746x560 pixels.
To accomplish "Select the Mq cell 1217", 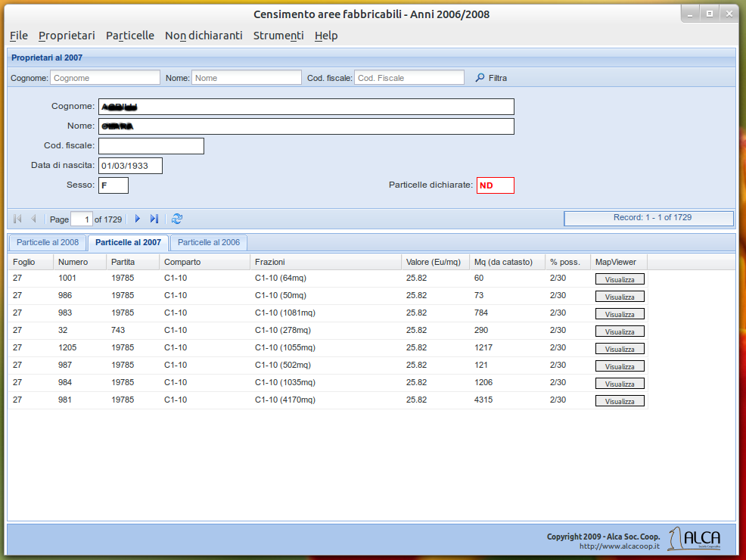I will point(507,347).
